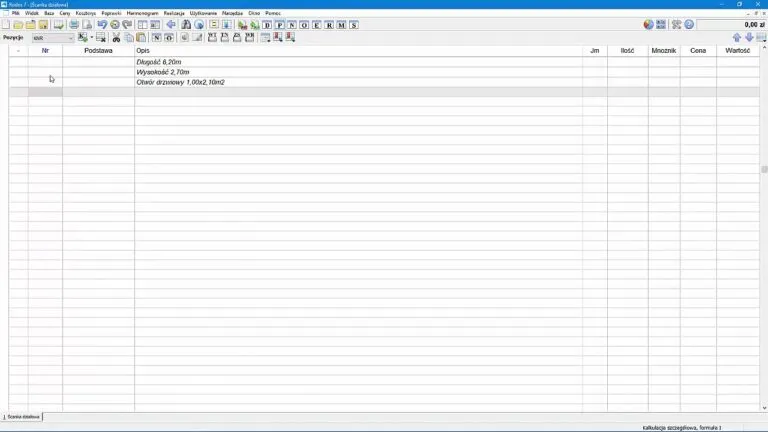Click the print icon in toolbar
The height and width of the screenshot is (432, 768).
74,24
